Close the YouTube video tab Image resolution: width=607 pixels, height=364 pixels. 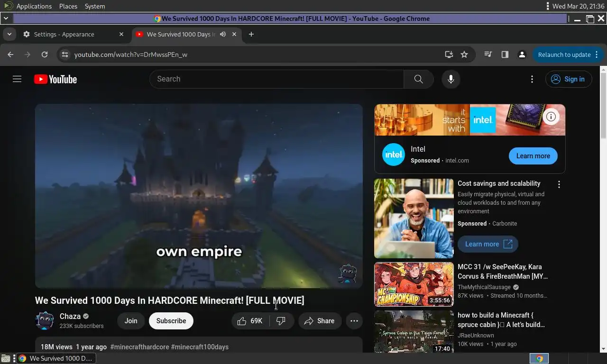[x=234, y=34]
